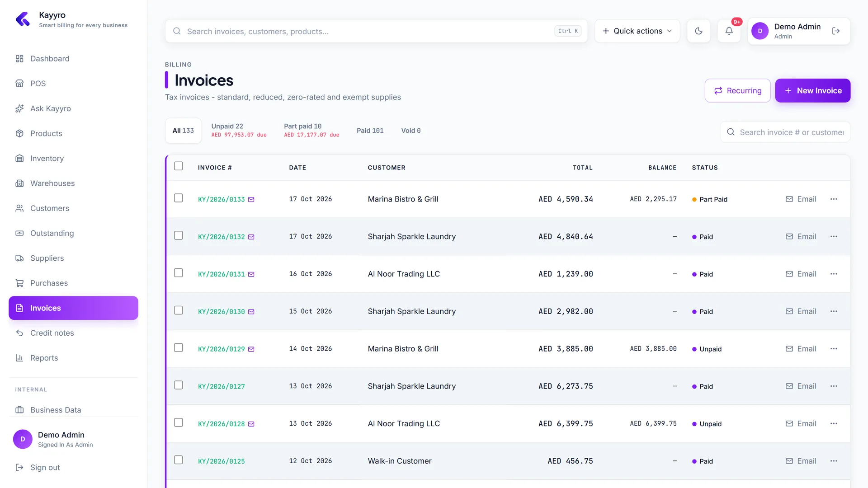
Task: Toggle the select-all invoices checkbox
Action: [179, 166]
